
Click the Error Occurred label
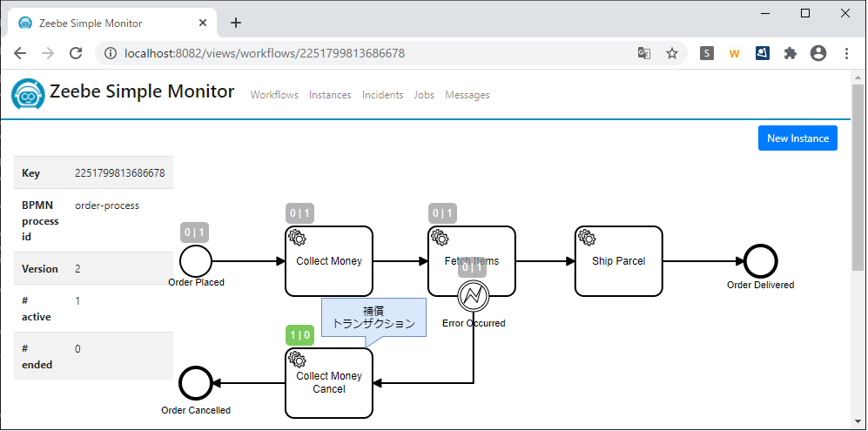[474, 323]
